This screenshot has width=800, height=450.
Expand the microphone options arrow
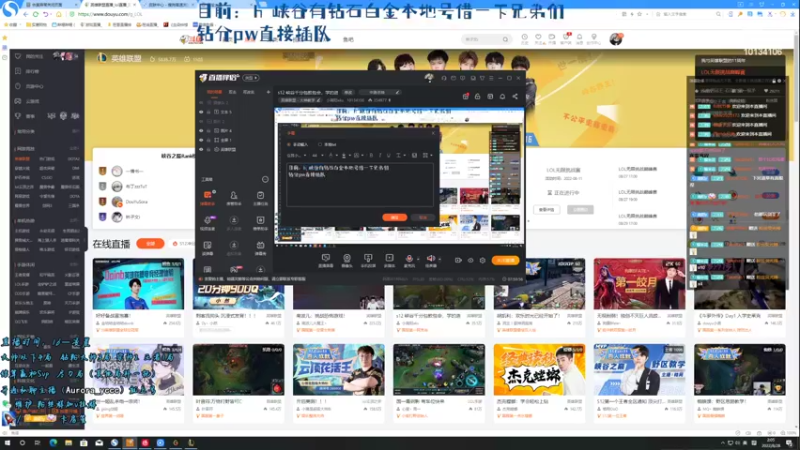pyautogui.click(x=418, y=259)
